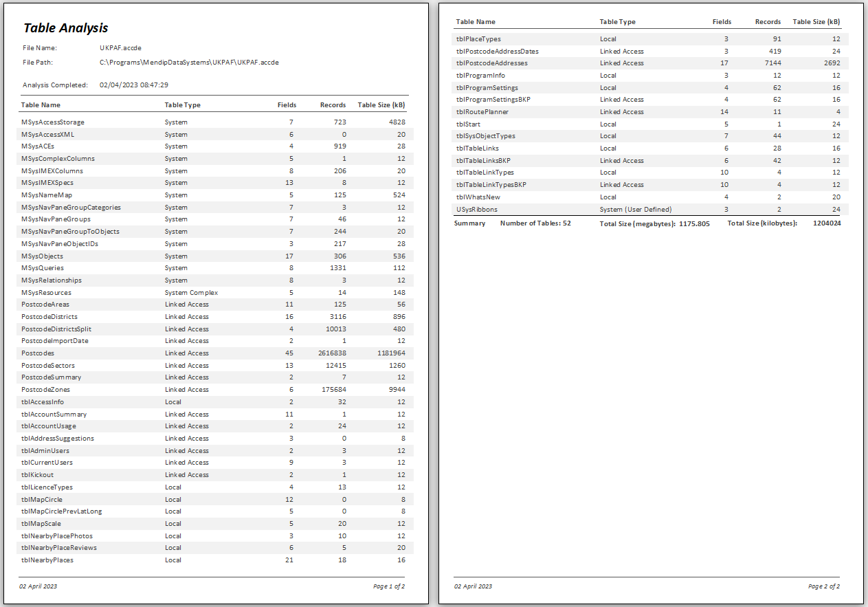Click the PostcodeImportDate table name
Screen dimensions: 868x607
pos(55,341)
